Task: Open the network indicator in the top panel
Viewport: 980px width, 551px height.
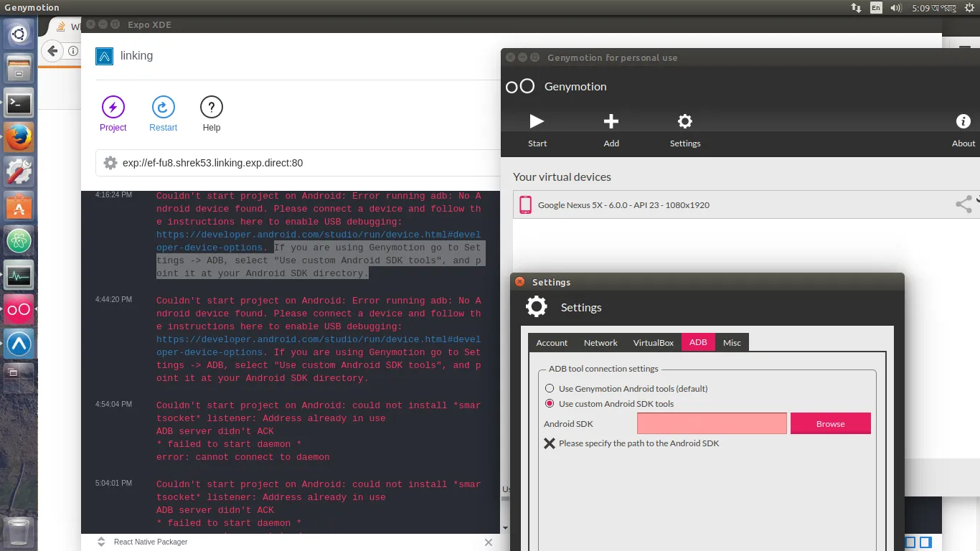Action: pyautogui.click(x=856, y=8)
